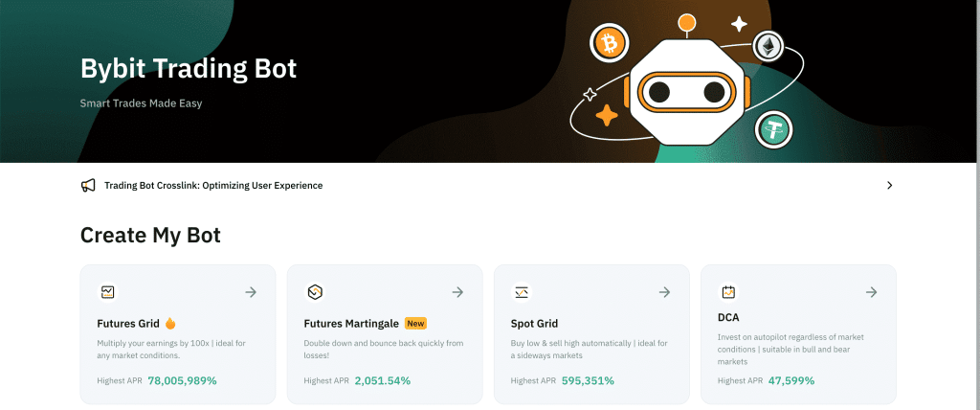Click the robot illustration in the banner
980x410 pixels.
(x=685, y=91)
